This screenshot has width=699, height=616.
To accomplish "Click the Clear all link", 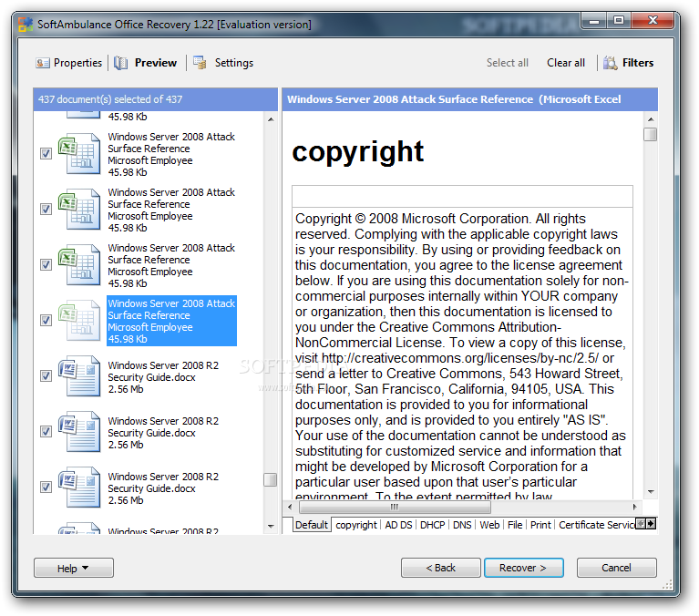I will [566, 63].
